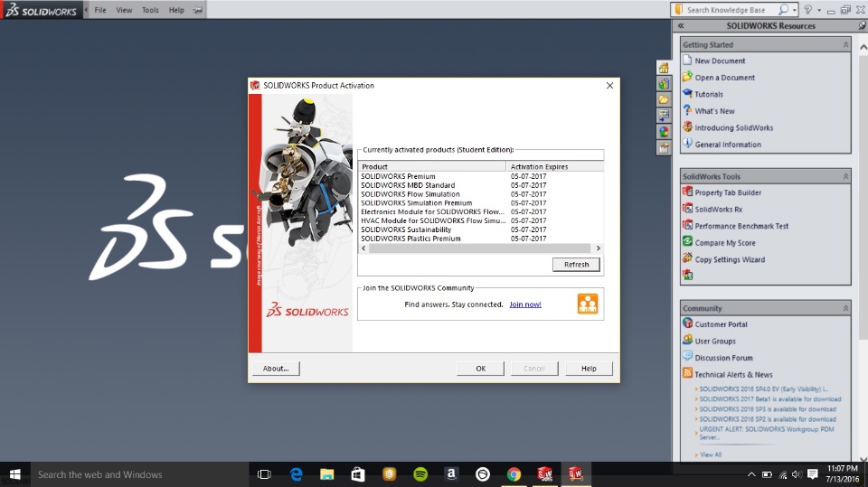Viewport: 868px width, 487px height.
Task: Click the orange community people icon
Action: pos(588,304)
